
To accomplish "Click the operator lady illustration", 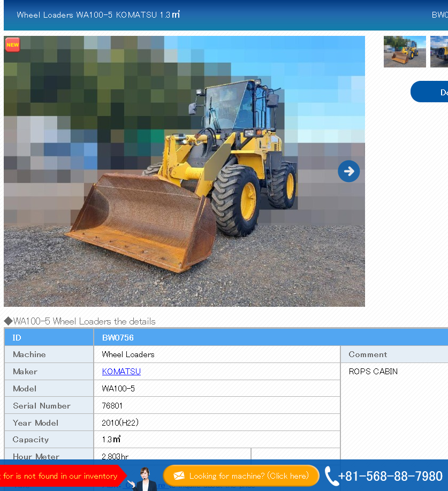I will [145, 479].
